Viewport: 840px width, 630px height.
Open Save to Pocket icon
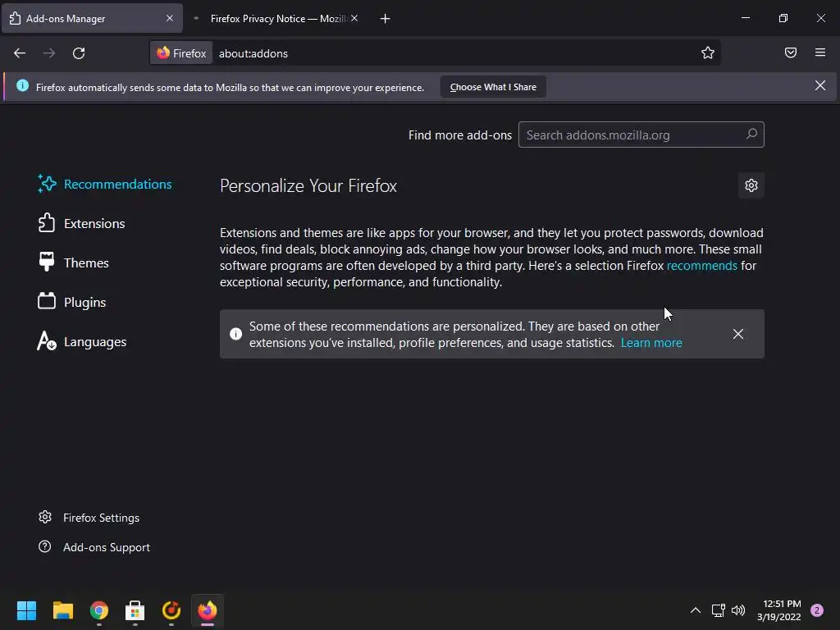tap(790, 52)
